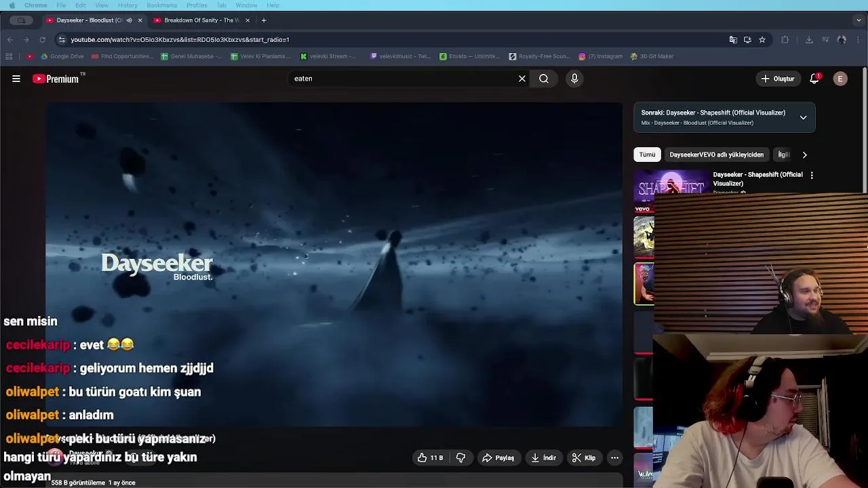The width and height of the screenshot is (868, 488).
Task: Select the İlgili filter chip
Action: 784,155
